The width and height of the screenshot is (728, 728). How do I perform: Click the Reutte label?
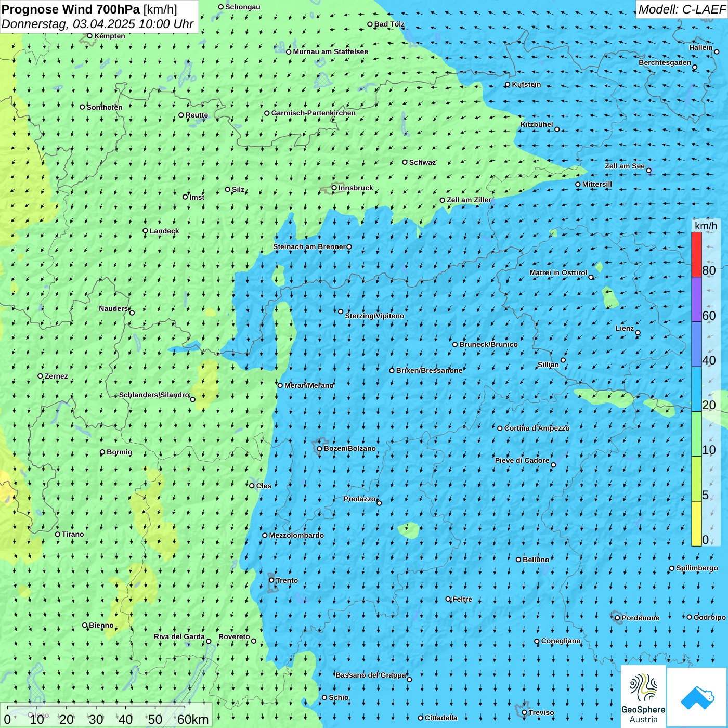pos(197,115)
